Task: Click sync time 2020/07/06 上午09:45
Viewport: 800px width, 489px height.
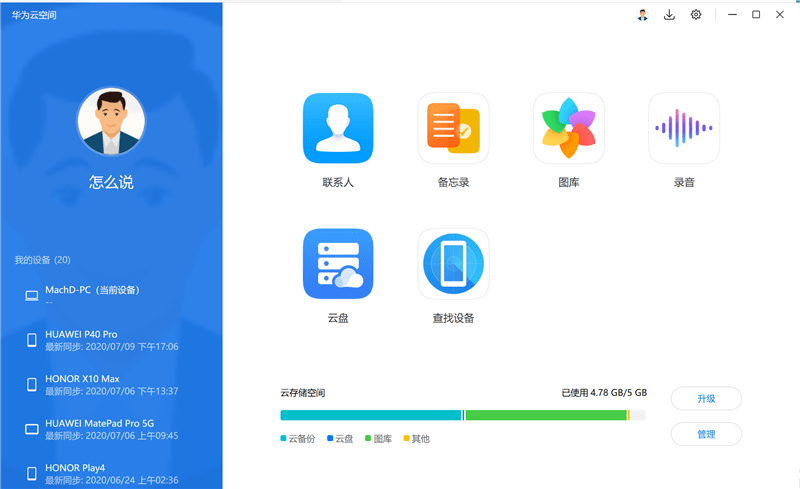Action: pyautogui.click(x=132, y=435)
